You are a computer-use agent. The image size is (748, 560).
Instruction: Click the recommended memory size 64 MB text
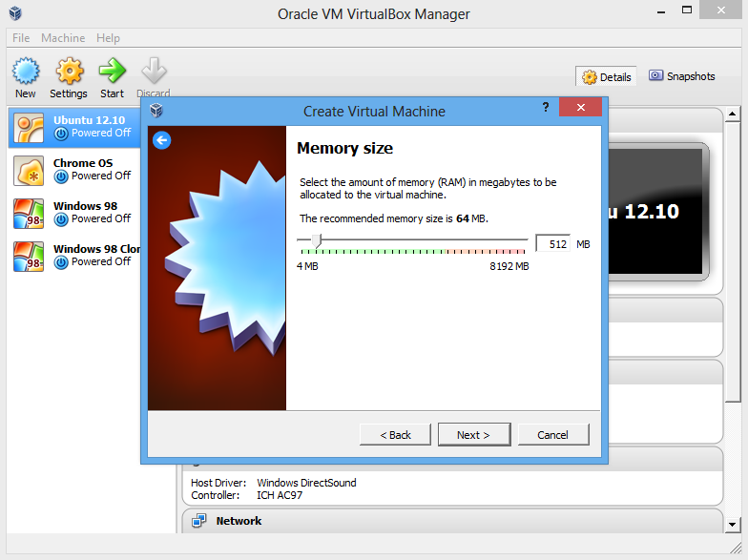pos(393,218)
